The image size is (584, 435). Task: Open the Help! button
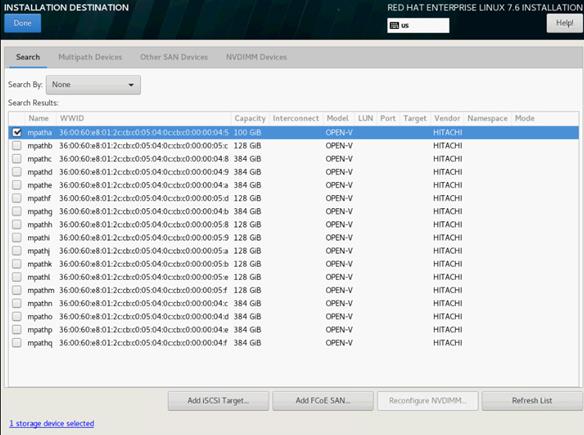click(564, 23)
